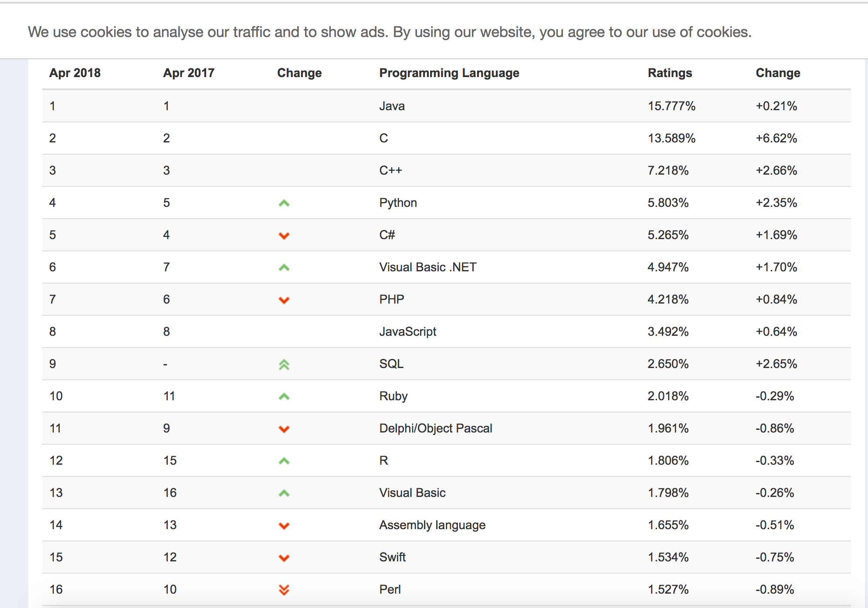Viewport: 868px width, 608px height.
Task: Click the cookie notice text banner
Action: tap(390, 32)
